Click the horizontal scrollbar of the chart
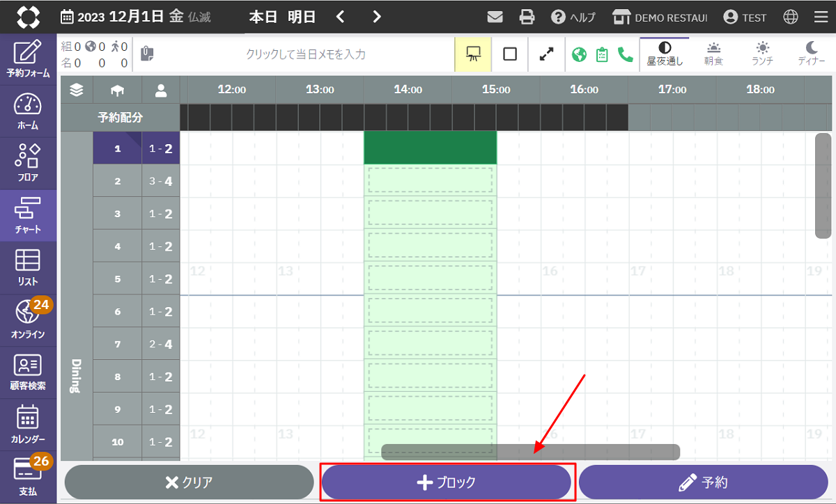 coord(530,452)
